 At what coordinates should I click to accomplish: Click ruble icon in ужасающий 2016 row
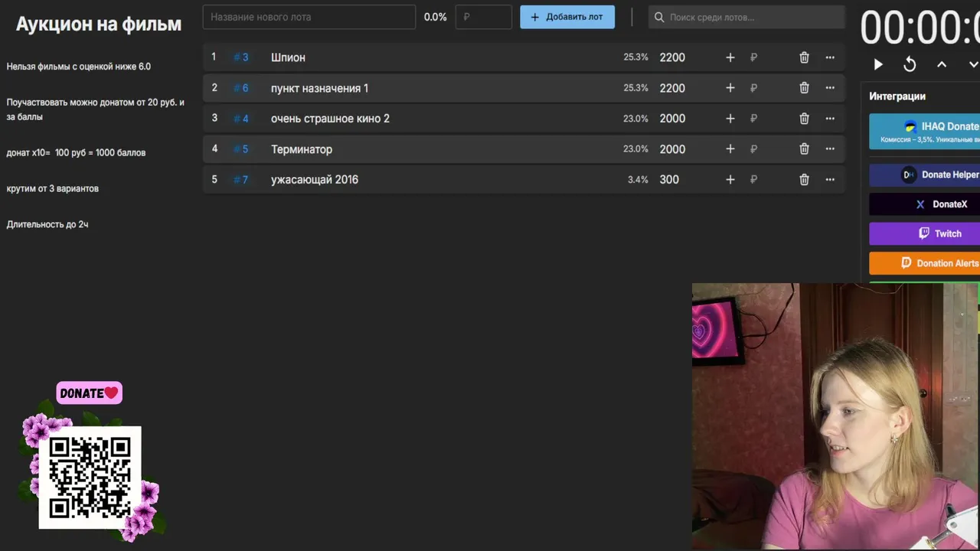(753, 180)
